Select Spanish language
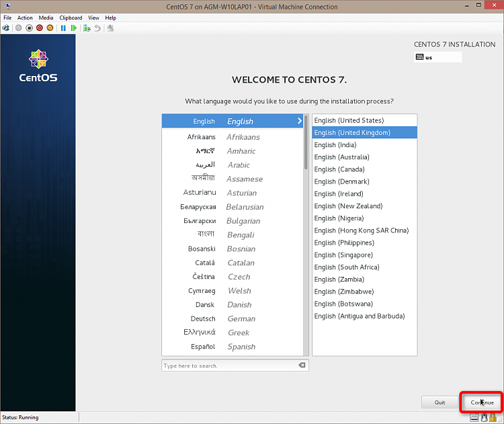The width and height of the screenshot is (504, 424). pyautogui.click(x=233, y=347)
